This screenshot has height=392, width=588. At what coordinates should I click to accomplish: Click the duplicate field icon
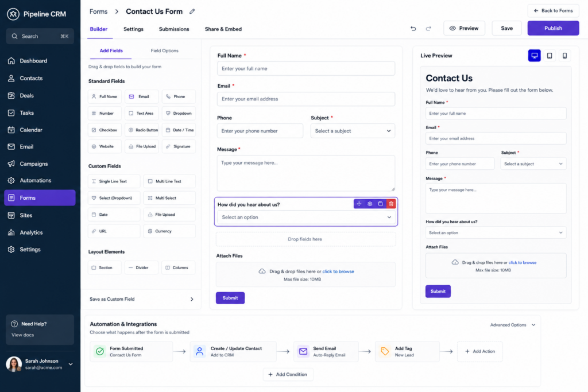(x=380, y=204)
